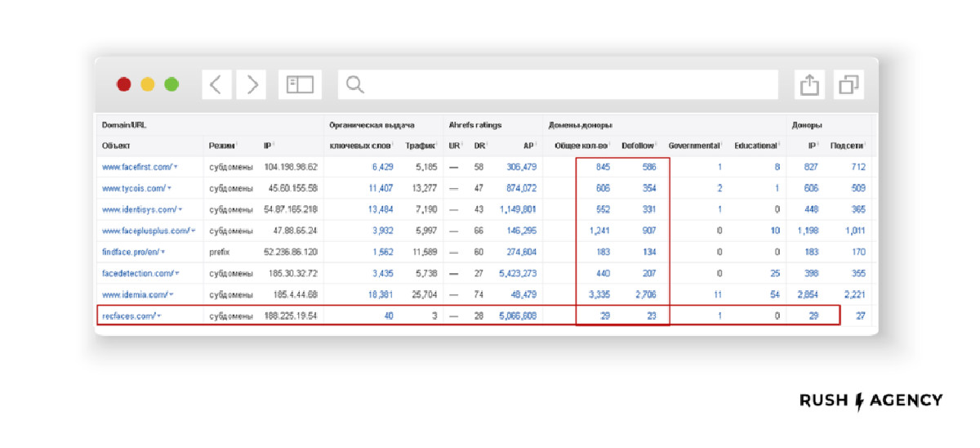Click the browser back arrow button

coord(216,84)
